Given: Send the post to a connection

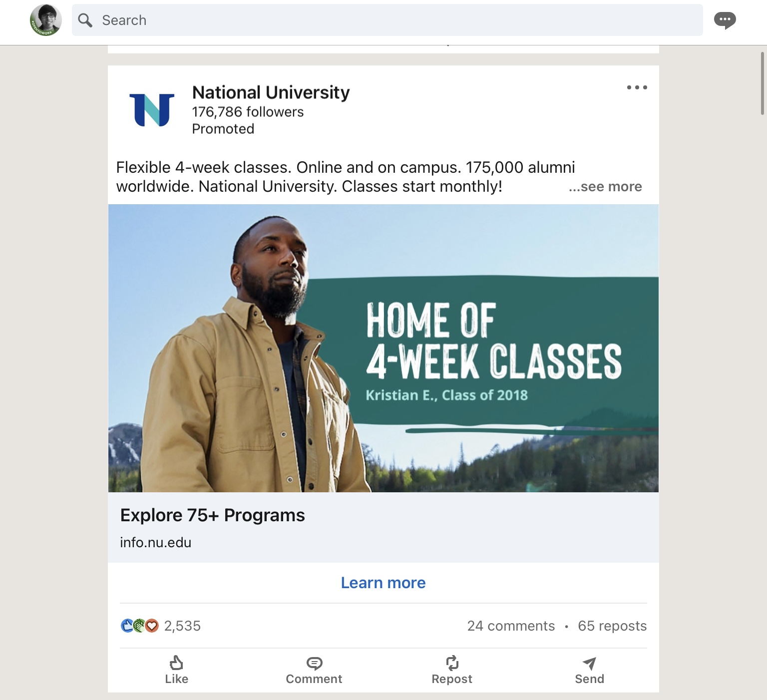Looking at the screenshot, I should 589,670.
